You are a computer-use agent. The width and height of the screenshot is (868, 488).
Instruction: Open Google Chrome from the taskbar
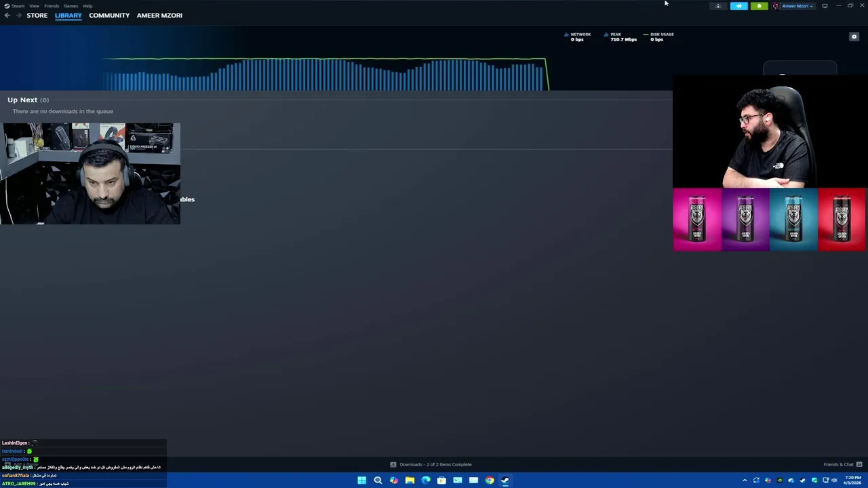point(490,481)
